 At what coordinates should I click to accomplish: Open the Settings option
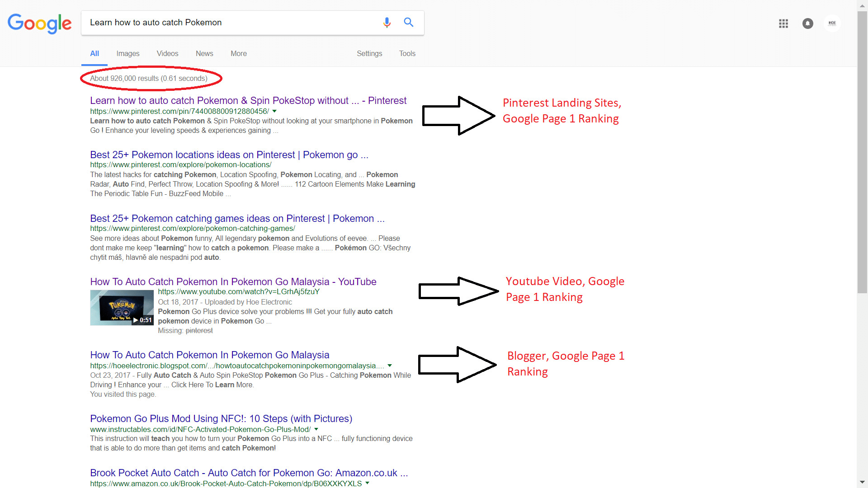368,54
